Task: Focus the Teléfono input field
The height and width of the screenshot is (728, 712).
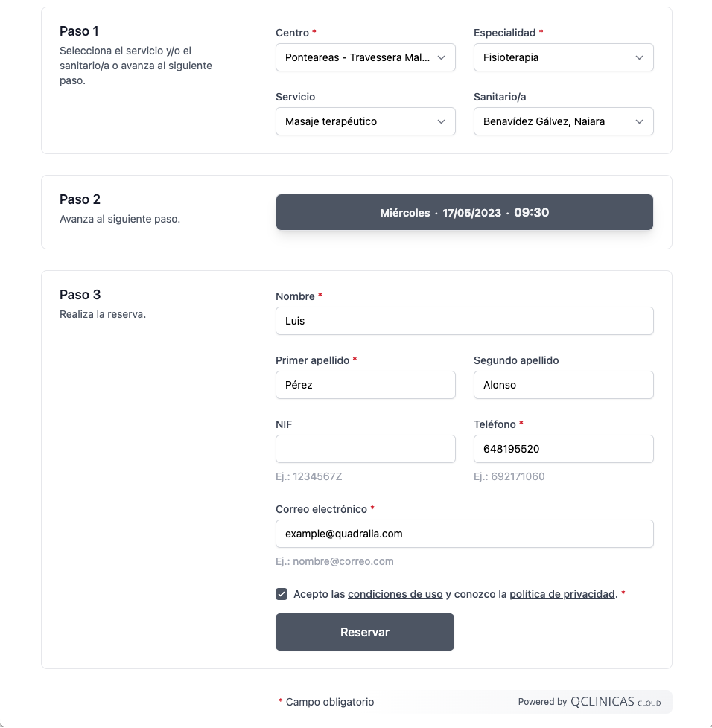Action: 563,449
